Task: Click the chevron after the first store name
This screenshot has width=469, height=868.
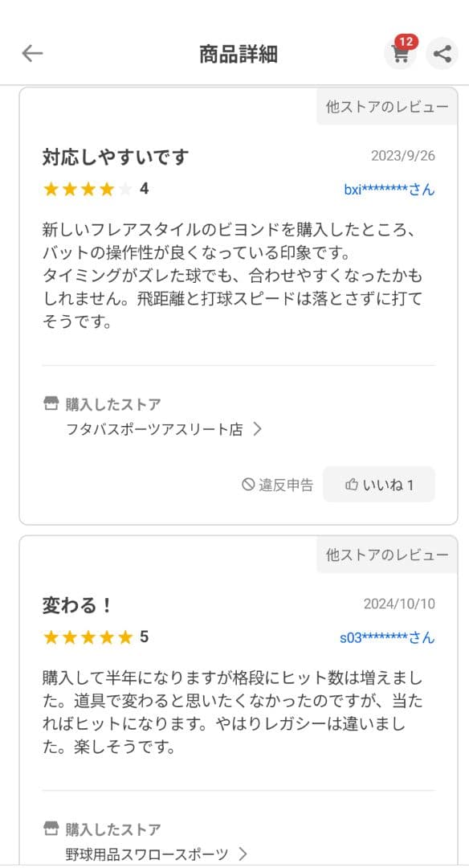Action: click(x=256, y=428)
